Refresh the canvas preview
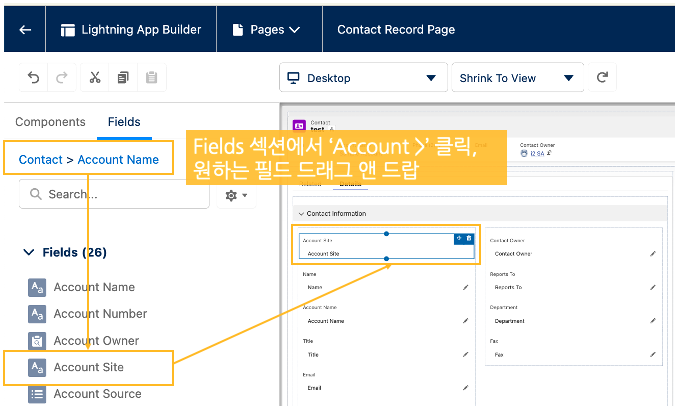 pyautogui.click(x=602, y=78)
